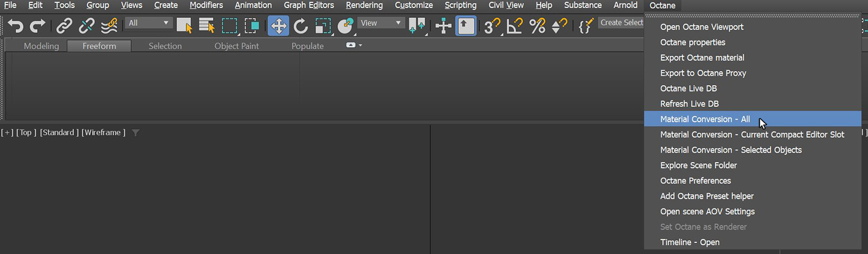Select the Select and Move tool
This screenshot has height=254, width=868.
[x=278, y=26]
